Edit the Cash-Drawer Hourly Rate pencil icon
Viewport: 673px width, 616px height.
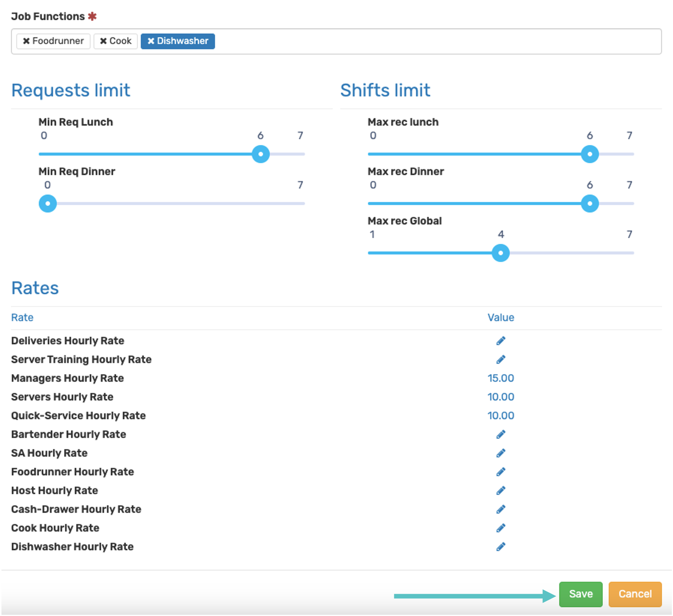(x=500, y=509)
